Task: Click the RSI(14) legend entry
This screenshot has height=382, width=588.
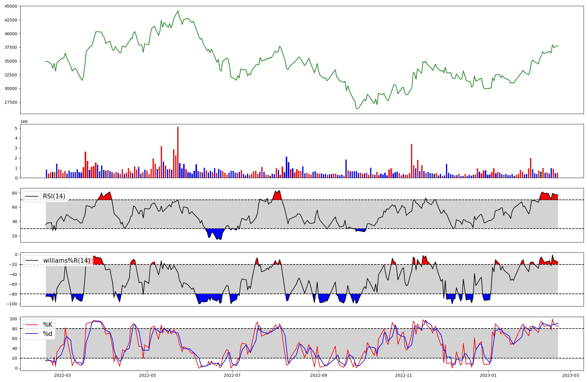Action: 54,196
